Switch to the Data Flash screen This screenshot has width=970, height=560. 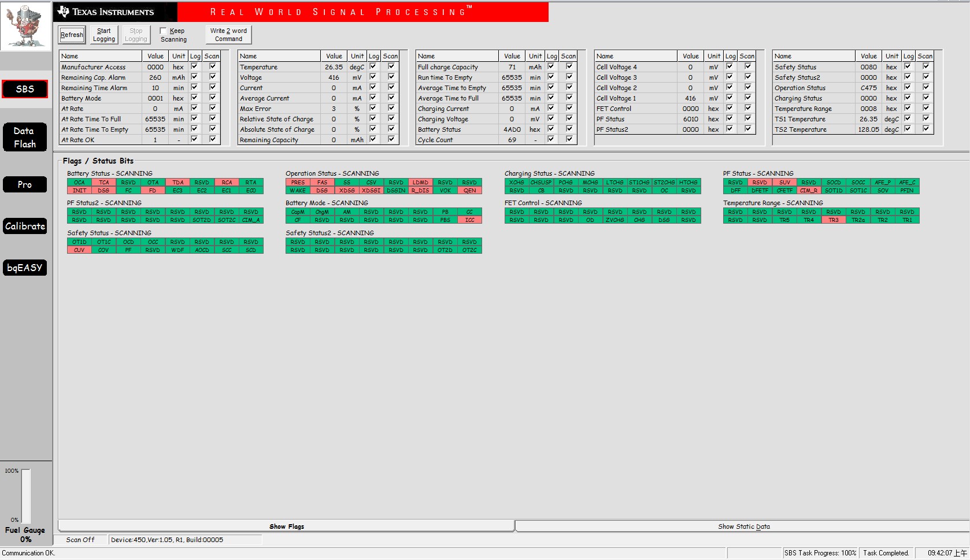[25, 138]
